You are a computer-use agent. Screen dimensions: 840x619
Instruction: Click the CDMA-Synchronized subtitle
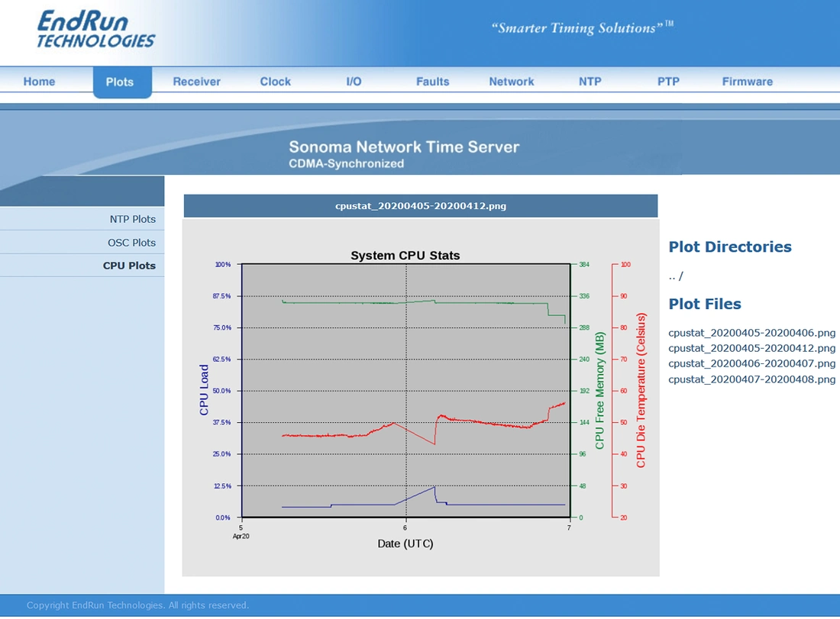(346, 164)
